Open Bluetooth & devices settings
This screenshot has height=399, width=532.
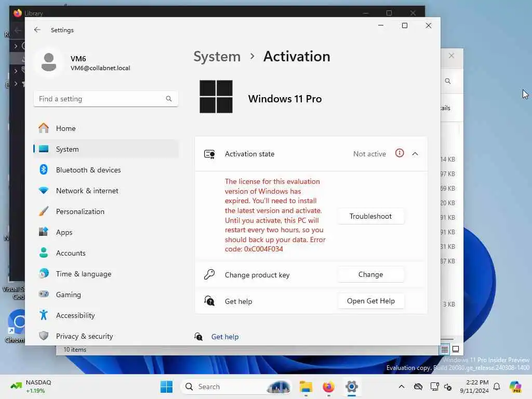click(106, 170)
